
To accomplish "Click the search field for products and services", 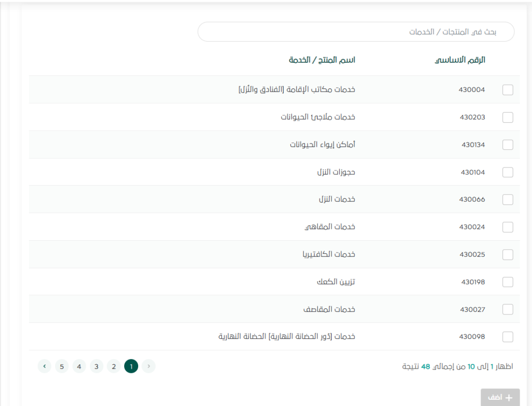I will pos(355,32).
